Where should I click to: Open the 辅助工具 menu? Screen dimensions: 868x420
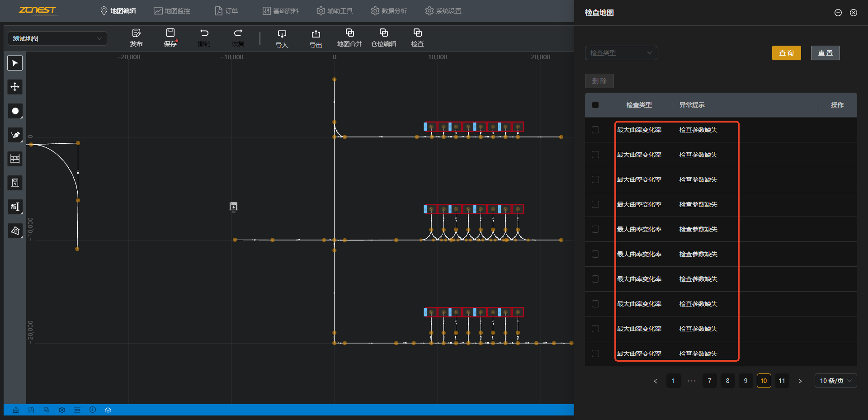[x=335, y=11]
